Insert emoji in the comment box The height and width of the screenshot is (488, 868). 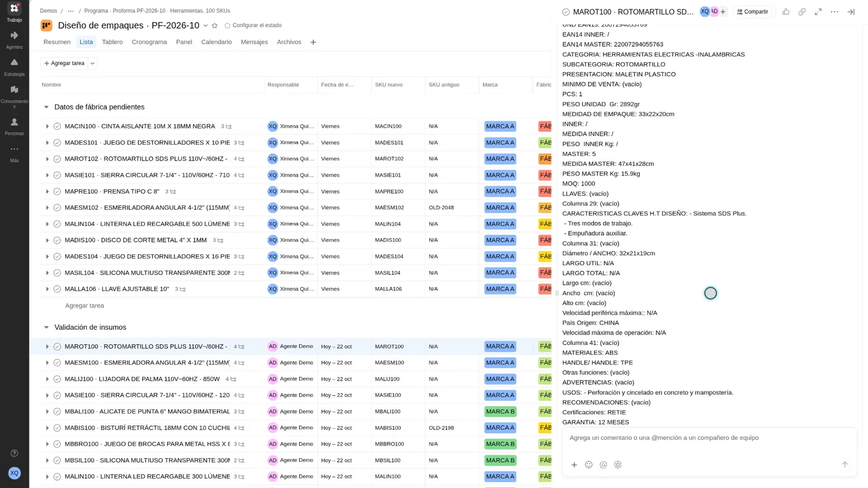point(589,465)
